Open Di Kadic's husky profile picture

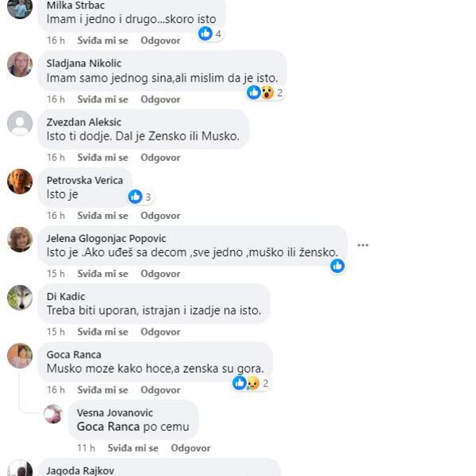(x=20, y=297)
